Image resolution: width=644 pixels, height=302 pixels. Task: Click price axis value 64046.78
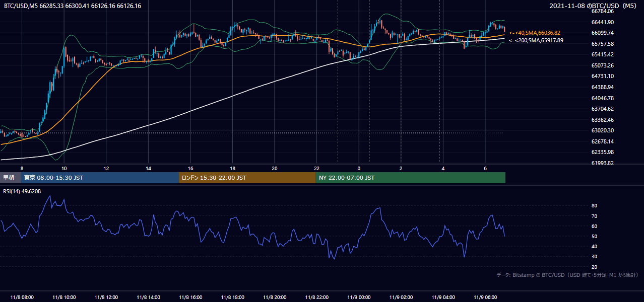[602, 98]
